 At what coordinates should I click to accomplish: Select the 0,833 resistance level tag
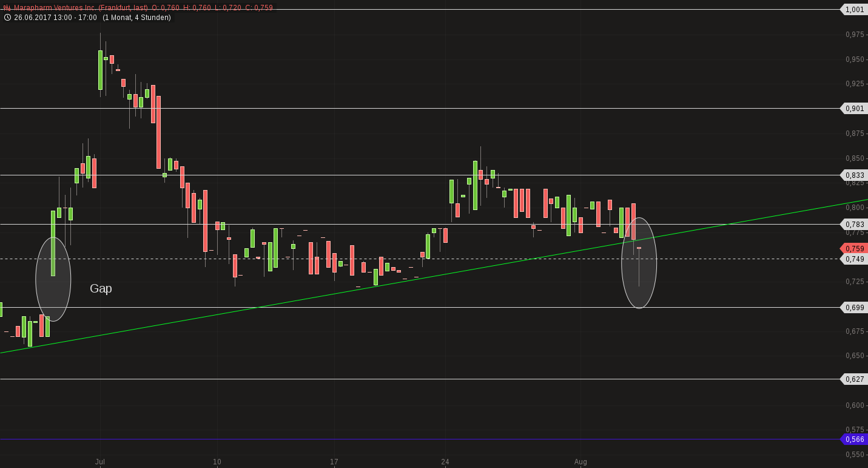coord(854,175)
